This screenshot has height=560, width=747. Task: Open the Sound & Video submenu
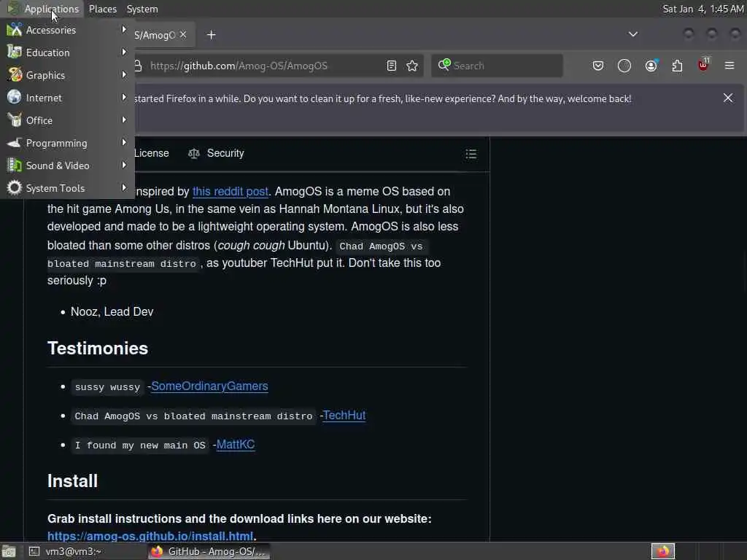click(x=67, y=166)
